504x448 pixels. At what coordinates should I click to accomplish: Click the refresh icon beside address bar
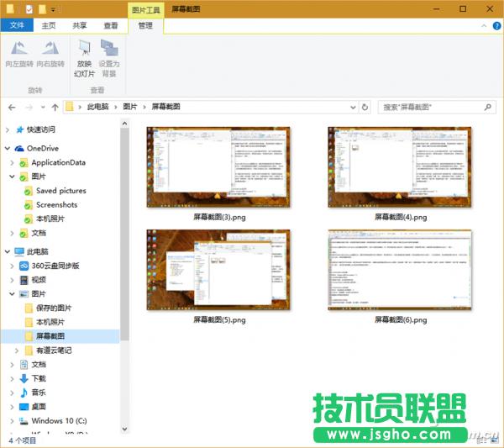pos(365,108)
